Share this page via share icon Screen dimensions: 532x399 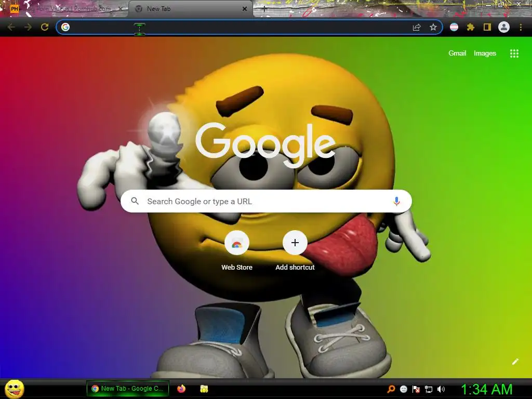pos(417,27)
